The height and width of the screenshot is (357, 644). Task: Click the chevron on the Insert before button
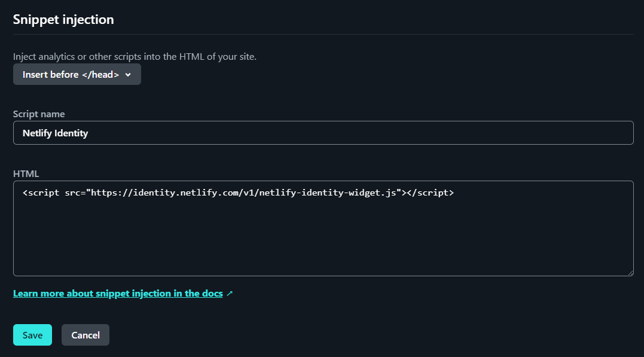(x=127, y=74)
